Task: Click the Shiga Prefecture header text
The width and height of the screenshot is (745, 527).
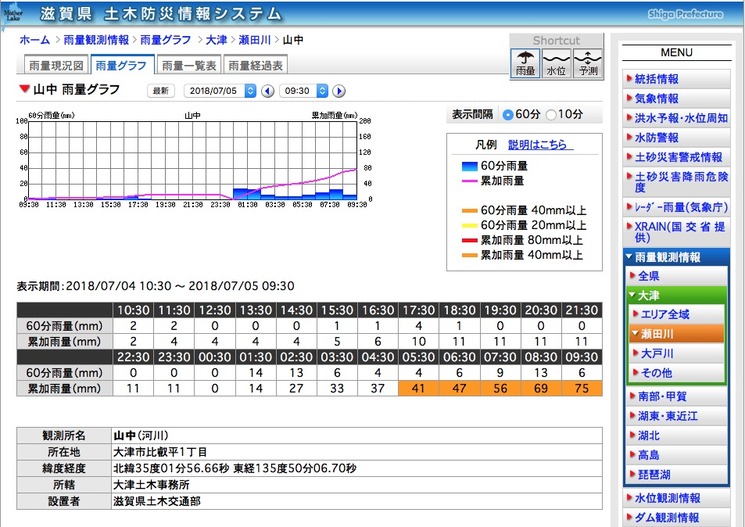Action: coord(685,14)
